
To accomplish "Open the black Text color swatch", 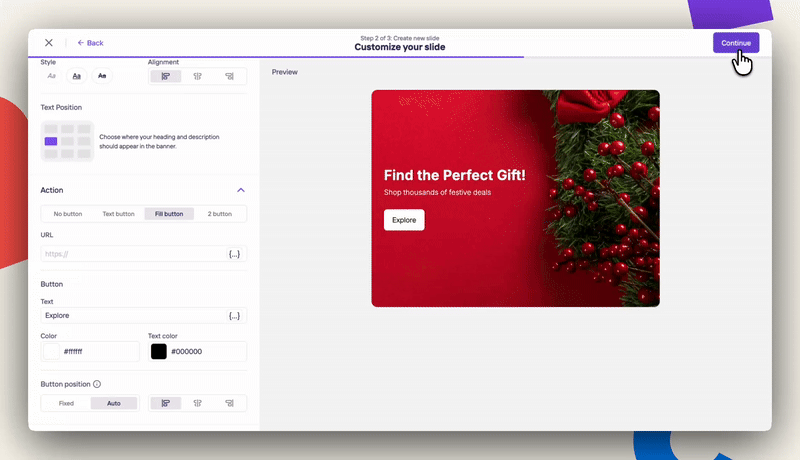I will coord(159,351).
